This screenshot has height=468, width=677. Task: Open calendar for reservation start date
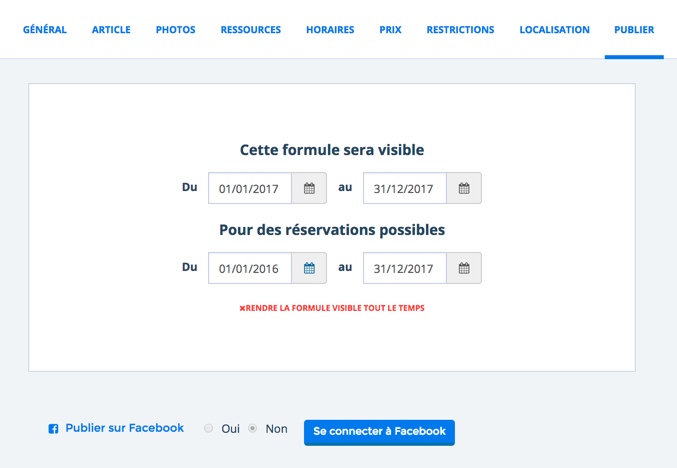309,268
